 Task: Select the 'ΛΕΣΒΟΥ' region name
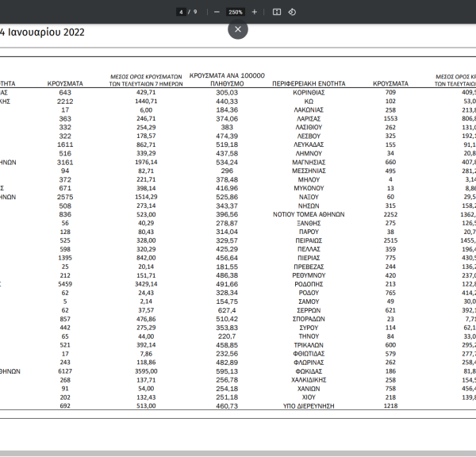[309, 136]
